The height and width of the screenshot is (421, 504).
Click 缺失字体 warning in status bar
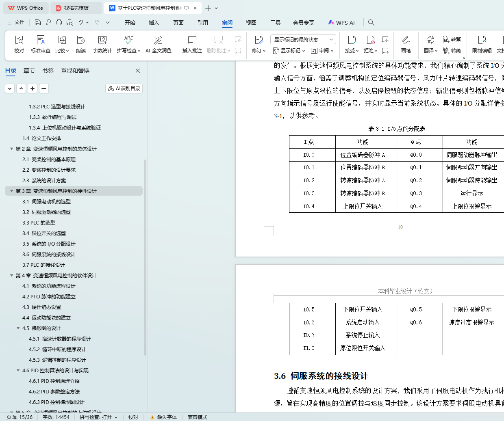[163, 417]
